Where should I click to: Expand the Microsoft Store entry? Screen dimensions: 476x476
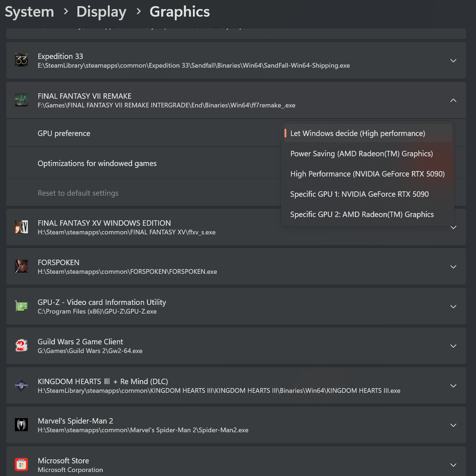point(453,465)
